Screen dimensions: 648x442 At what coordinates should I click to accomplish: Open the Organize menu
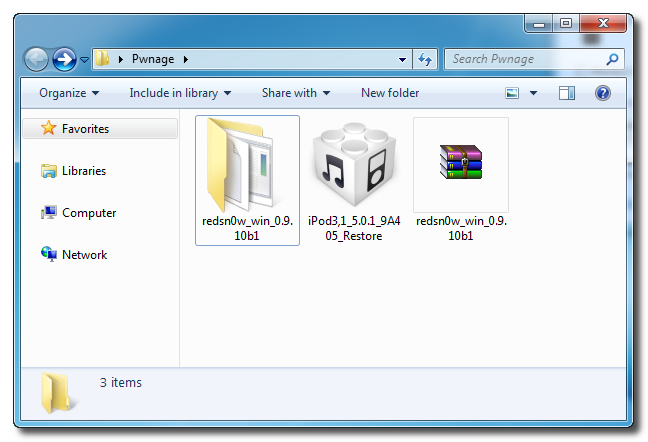tap(69, 93)
